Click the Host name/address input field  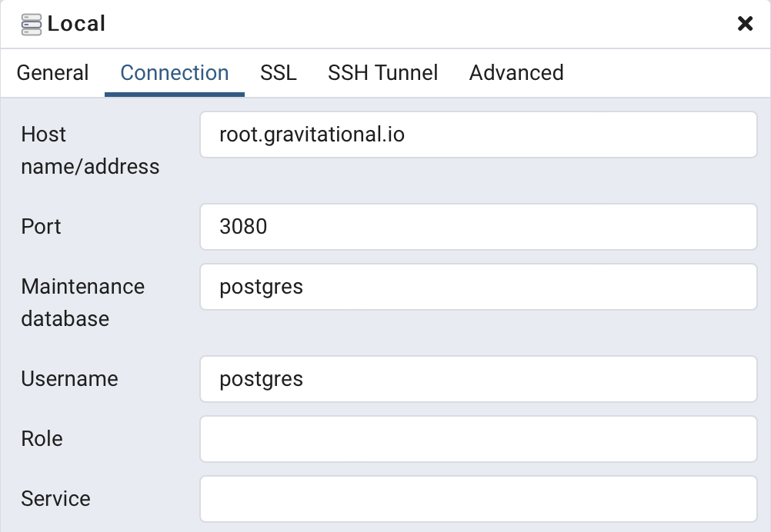(x=478, y=135)
